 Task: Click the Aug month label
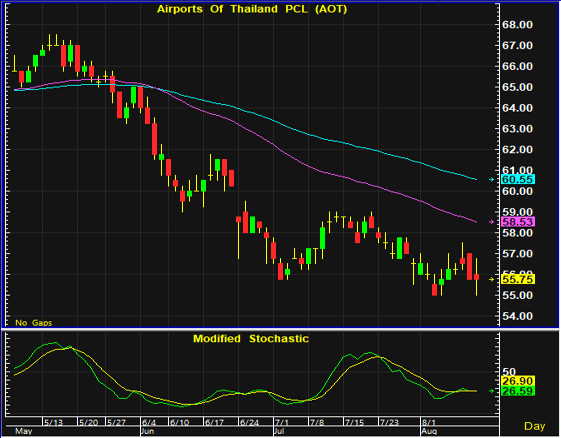pyautogui.click(x=429, y=431)
